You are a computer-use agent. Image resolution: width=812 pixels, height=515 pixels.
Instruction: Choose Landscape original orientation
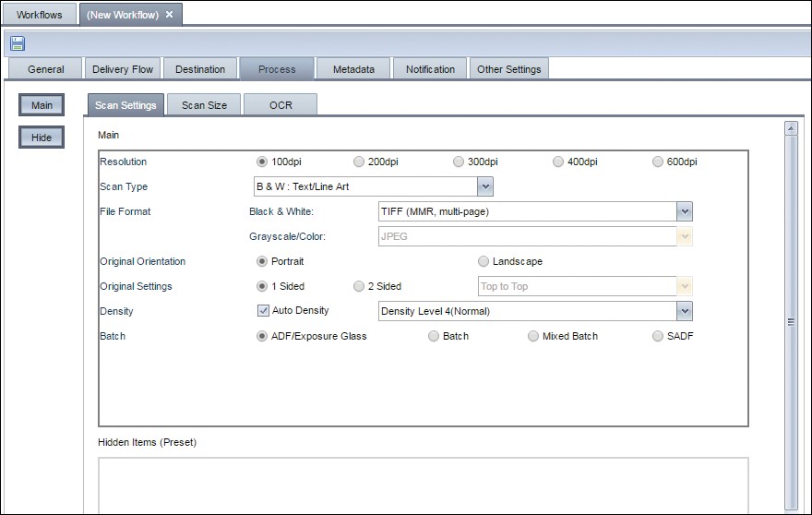484,262
